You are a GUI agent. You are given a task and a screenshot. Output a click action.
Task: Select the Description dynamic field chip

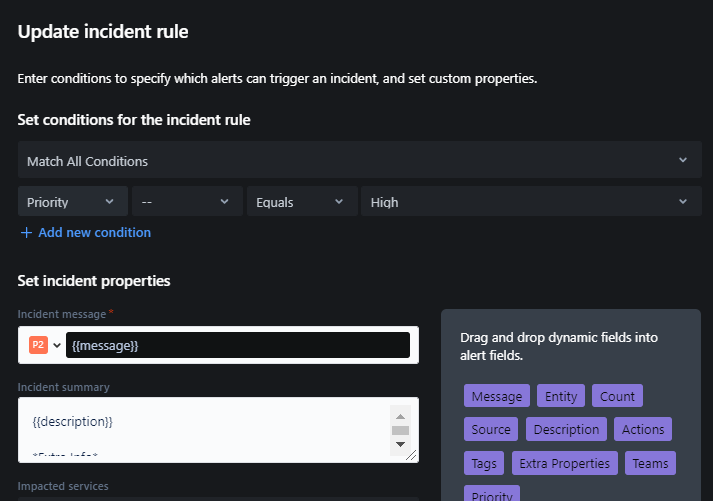(x=566, y=429)
